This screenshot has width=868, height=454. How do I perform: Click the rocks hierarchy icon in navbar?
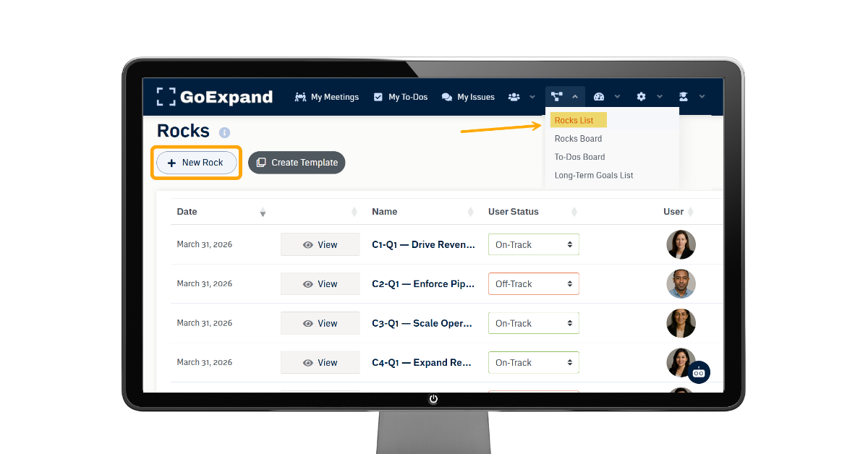[556, 97]
